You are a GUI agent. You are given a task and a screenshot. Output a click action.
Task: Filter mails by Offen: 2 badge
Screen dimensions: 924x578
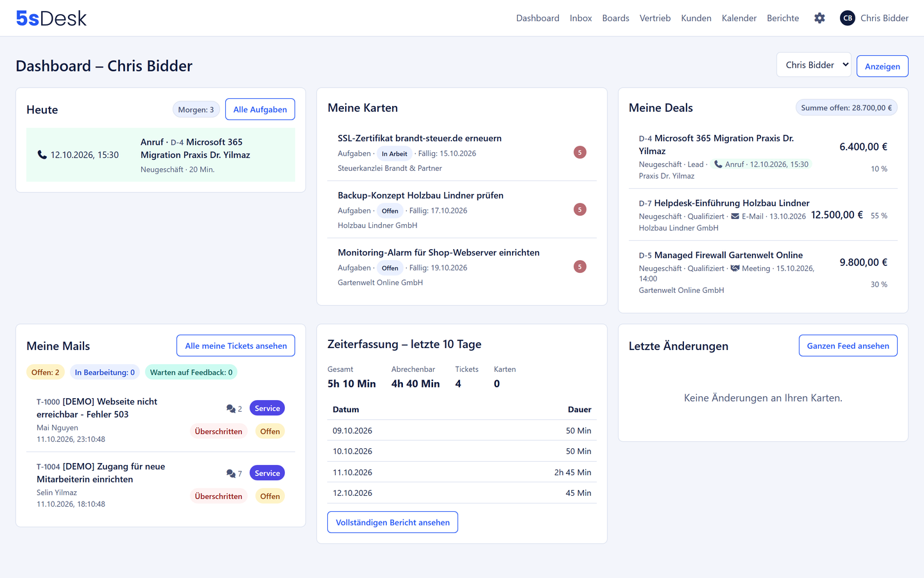[46, 372]
